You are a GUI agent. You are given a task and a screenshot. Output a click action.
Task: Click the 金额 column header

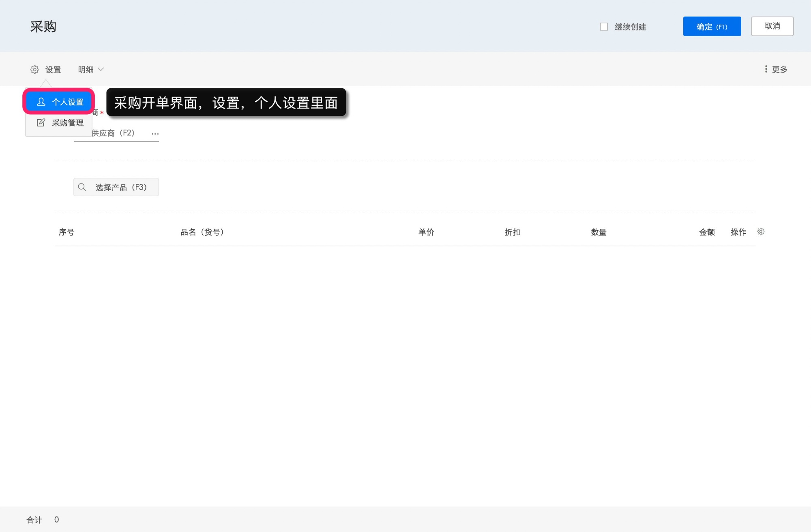707,232
